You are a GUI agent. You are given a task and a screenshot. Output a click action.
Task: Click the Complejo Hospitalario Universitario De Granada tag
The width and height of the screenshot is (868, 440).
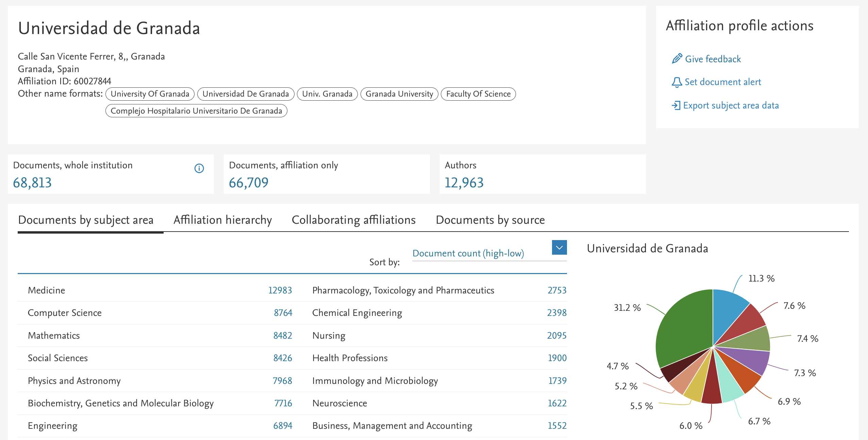196,111
